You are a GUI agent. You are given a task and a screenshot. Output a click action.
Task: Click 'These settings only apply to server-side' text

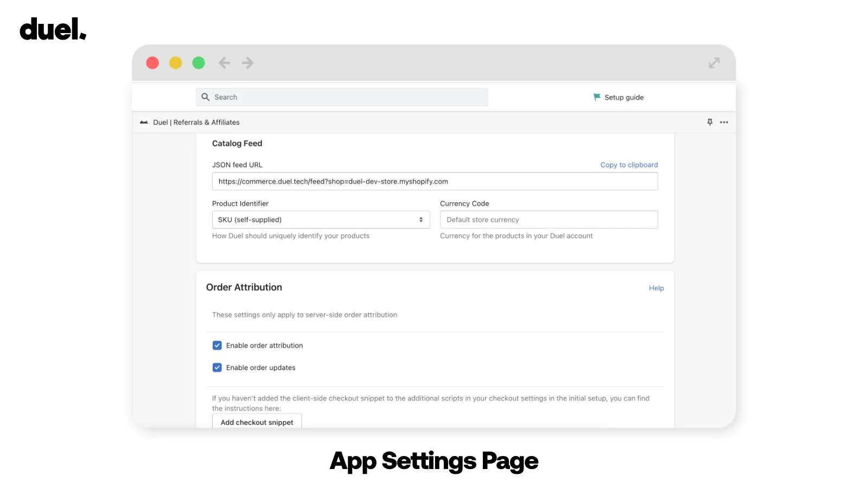coord(304,315)
